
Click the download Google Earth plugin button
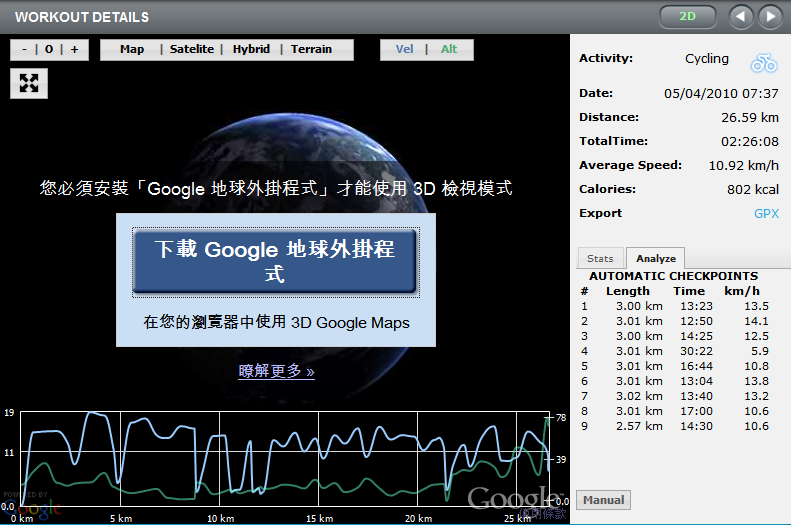coord(275,262)
